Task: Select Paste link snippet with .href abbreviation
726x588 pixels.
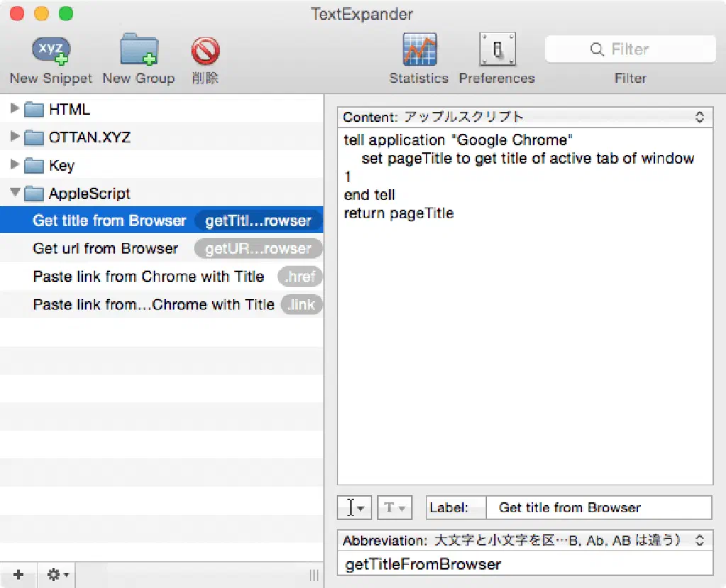Action: point(148,277)
